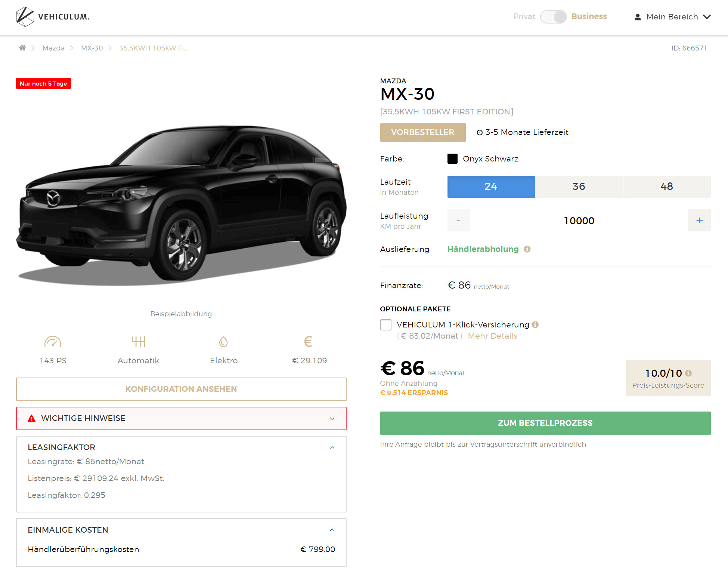Click Zum Bestellprozess button

coord(545,423)
